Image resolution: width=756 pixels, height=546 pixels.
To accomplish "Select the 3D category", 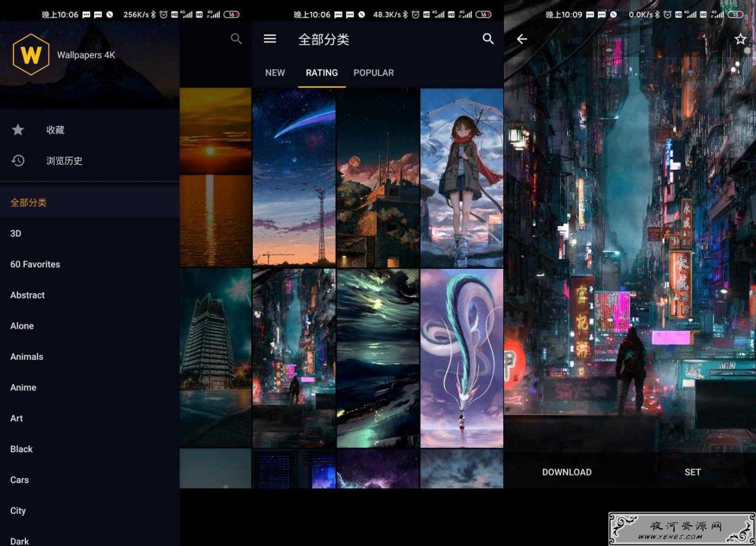I will pos(90,233).
